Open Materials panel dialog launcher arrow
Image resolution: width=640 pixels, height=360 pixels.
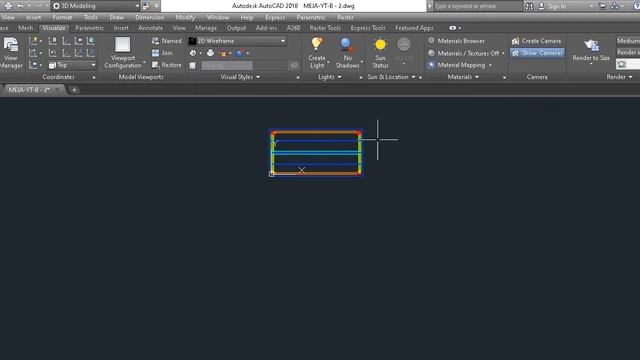tap(504, 77)
